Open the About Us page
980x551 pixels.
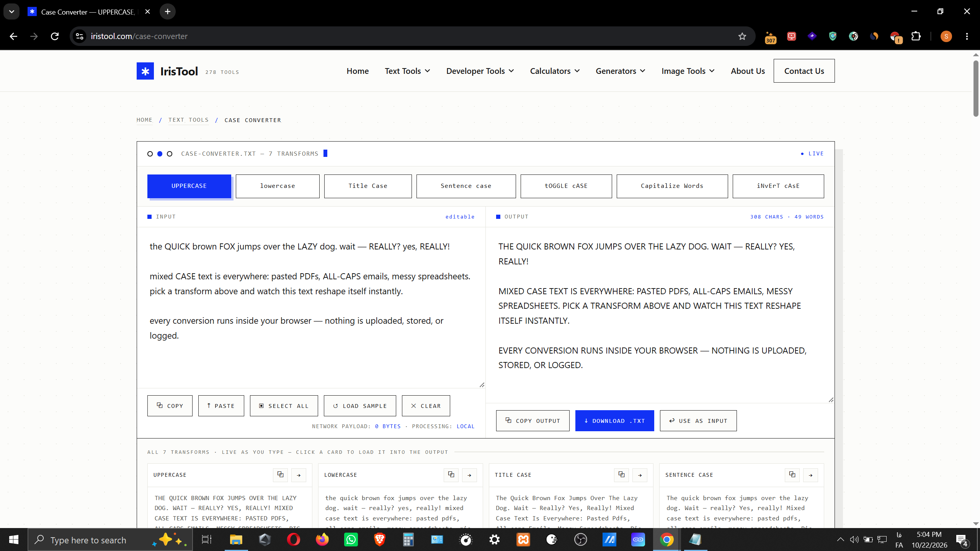tap(748, 71)
